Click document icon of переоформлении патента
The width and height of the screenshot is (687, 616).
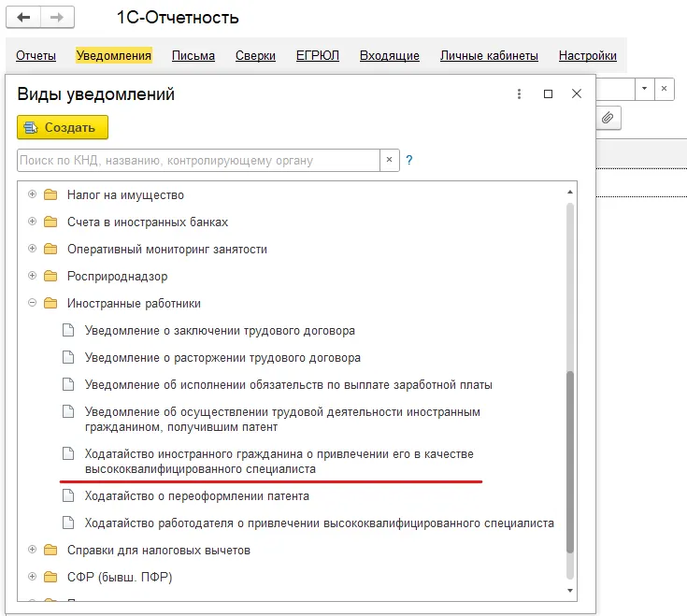[68, 495]
